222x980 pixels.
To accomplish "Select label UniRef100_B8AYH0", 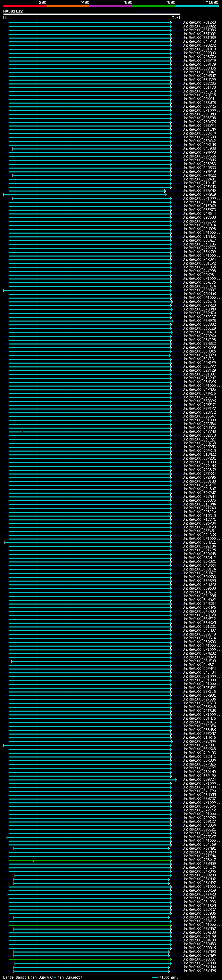I will point(199,191).
